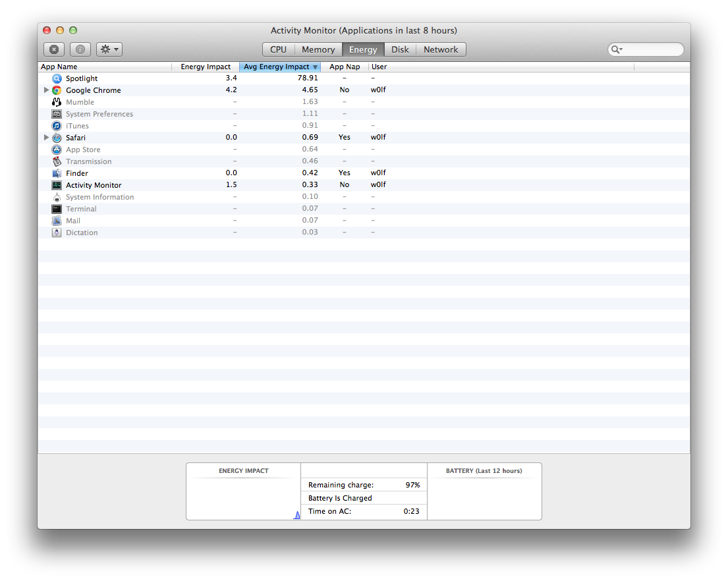Click the Energy Impact graph spike
728x581 pixels.
[296, 515]
